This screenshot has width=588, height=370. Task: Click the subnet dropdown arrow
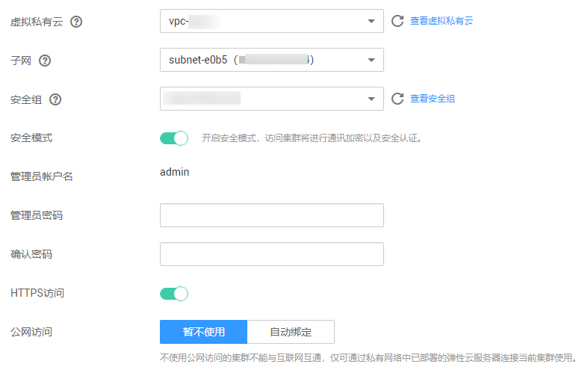(371, 60)
